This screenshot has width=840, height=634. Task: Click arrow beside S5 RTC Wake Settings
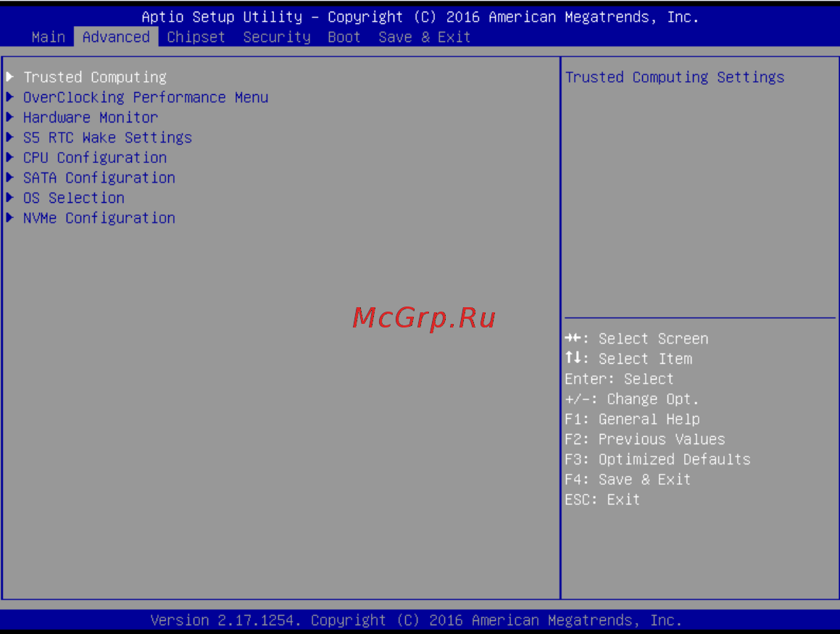[10, 137]
